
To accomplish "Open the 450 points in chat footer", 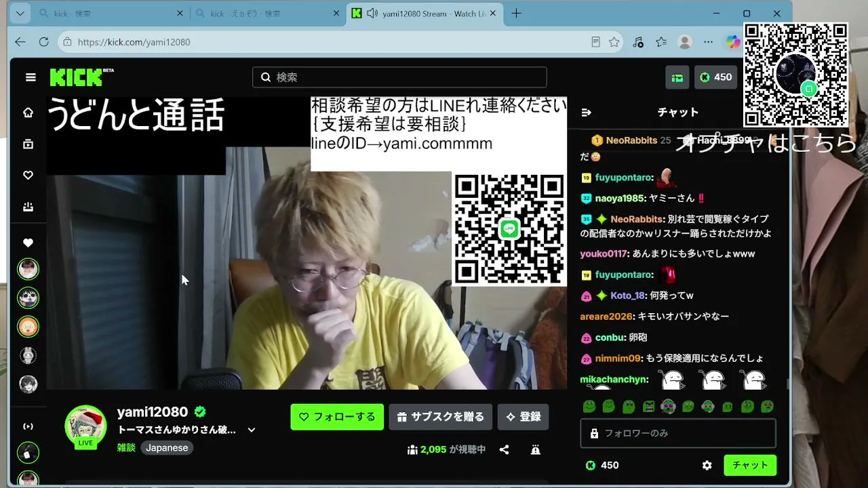I will pyautogui.click(x=601, y=466).
